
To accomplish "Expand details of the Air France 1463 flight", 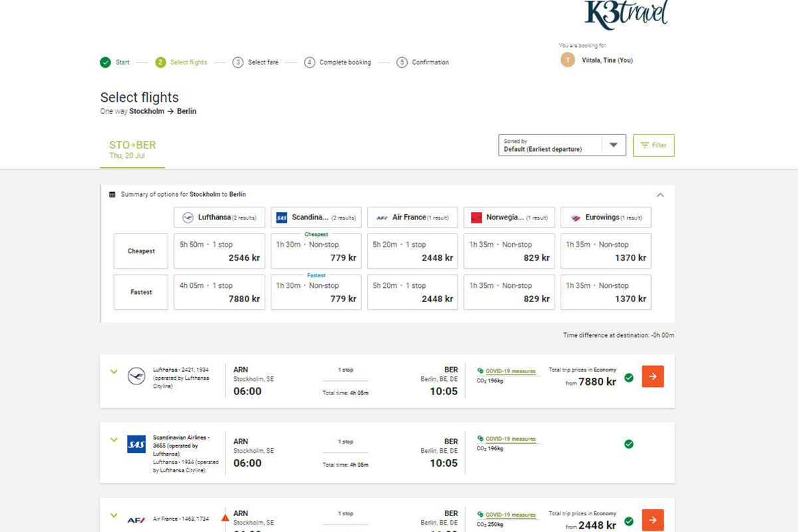I will (x=114, y=515).
